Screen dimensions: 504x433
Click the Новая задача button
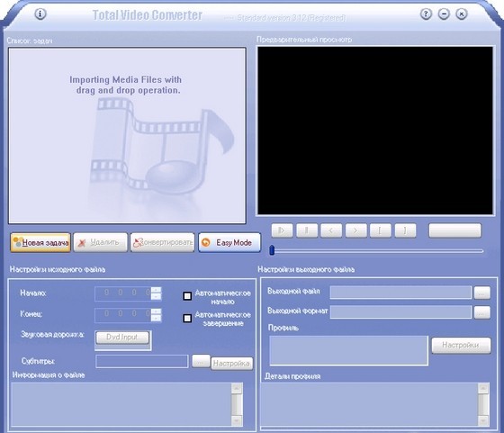pyautogui.click(x=40, y=243)
